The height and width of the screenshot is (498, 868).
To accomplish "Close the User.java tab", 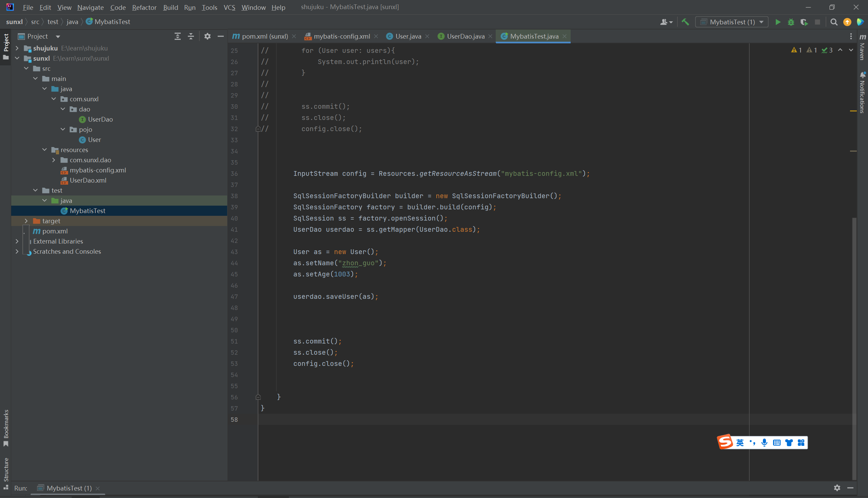I will [427, 36].
